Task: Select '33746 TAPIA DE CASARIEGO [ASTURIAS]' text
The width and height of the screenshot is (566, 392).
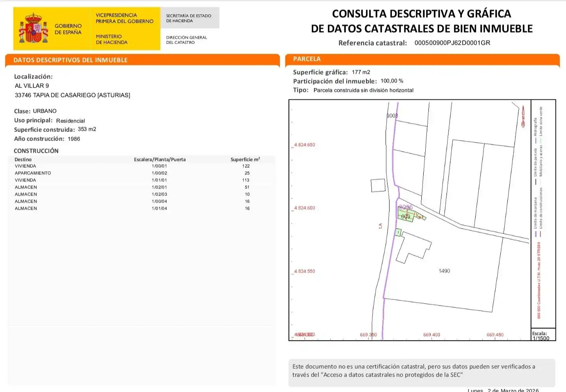Action: point(72,95)
